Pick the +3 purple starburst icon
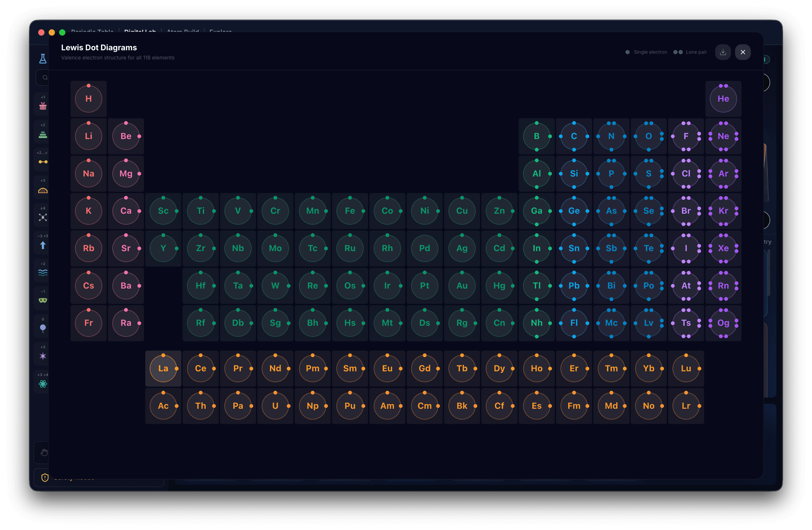812x530 pixels. coord(43,356)
